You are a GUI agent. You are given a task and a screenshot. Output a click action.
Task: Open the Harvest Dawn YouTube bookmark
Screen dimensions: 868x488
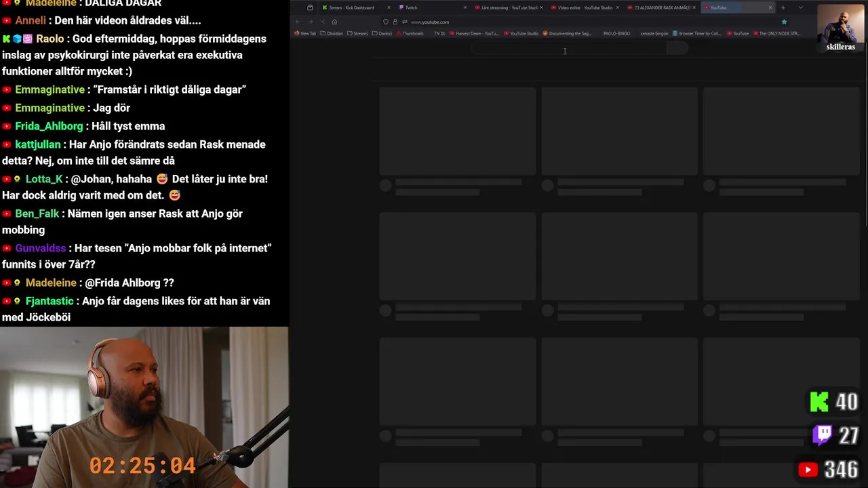tap(474, 33)
